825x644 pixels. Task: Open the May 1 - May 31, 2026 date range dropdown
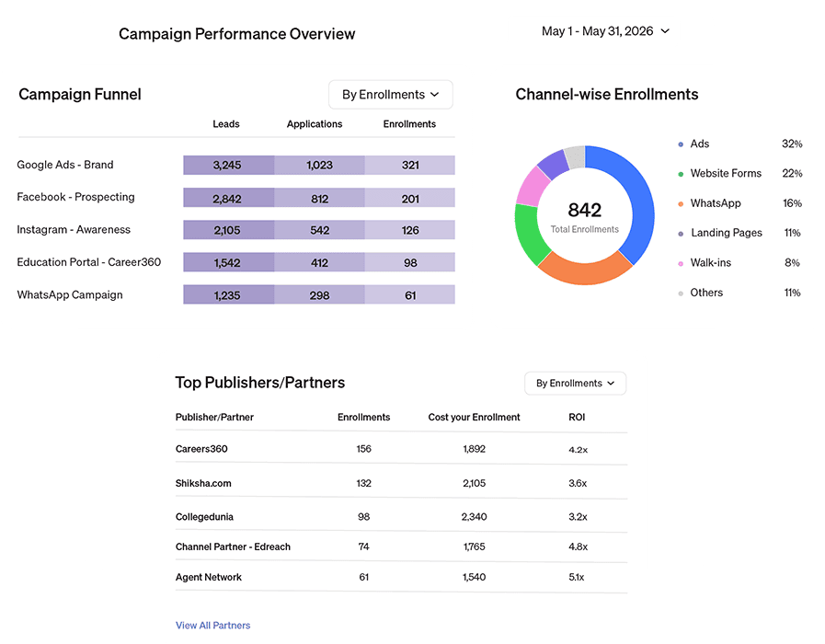click(x=605, y=31)
